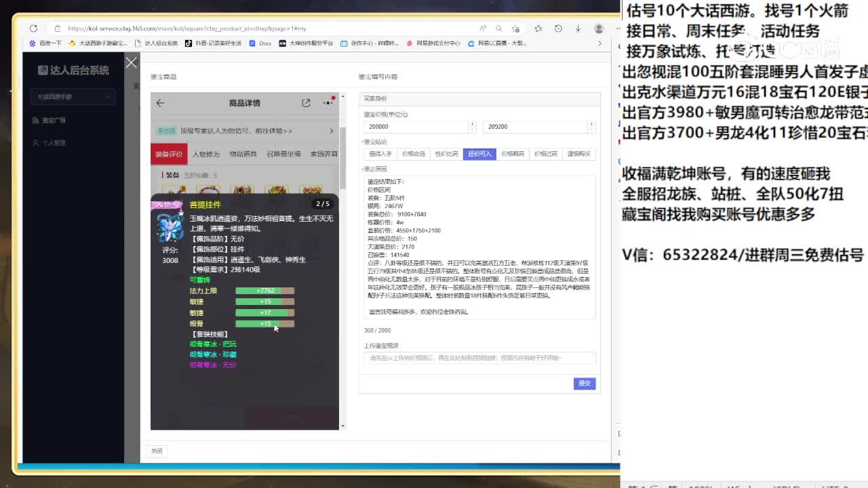Click into the appraisal reason text area

(479, 247)
